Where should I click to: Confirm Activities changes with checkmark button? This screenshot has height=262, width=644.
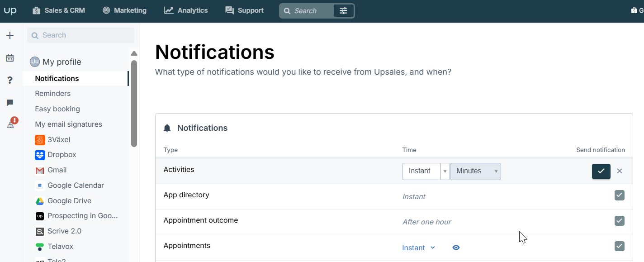click(x=601, y=171)
